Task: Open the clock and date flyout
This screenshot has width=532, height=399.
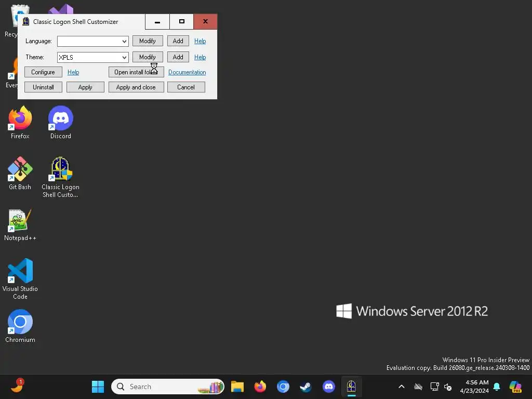Action: [x=474, y=387]
